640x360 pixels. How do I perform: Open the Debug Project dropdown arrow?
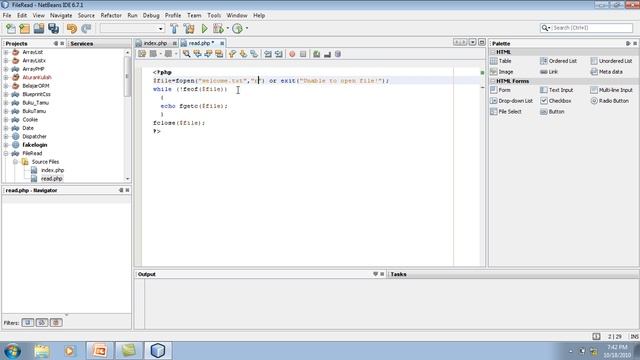click(x=227, y=29)
